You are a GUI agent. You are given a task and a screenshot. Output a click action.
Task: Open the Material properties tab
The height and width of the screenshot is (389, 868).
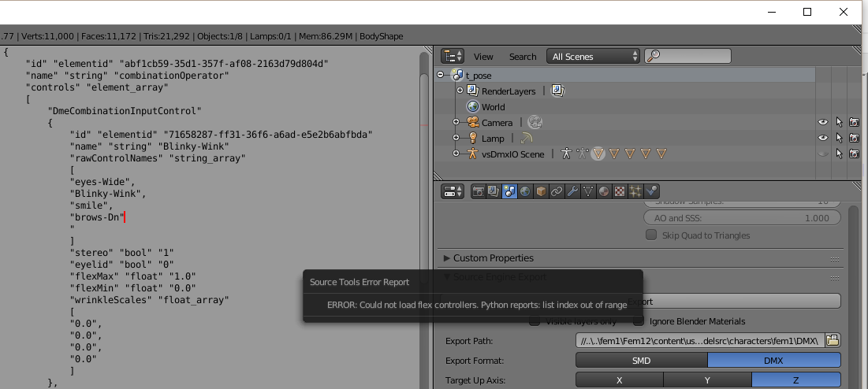pyautogui.click(x=604, y=191)
